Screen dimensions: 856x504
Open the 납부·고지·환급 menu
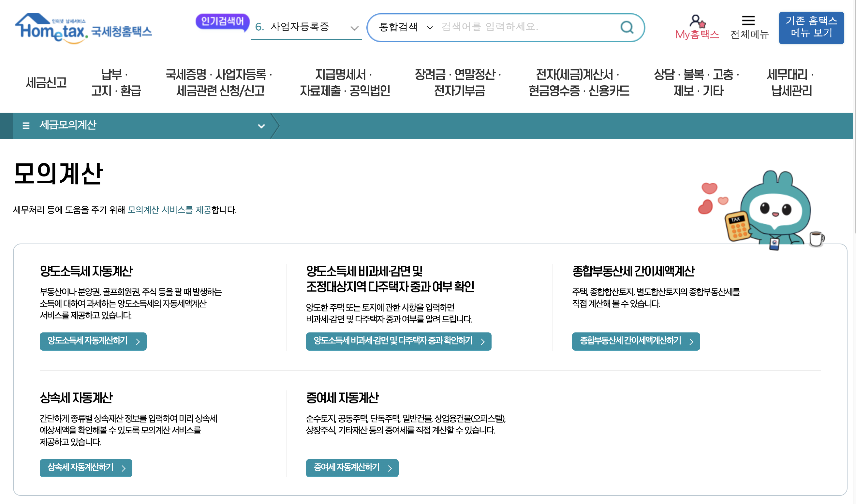[x=116, y=82]
